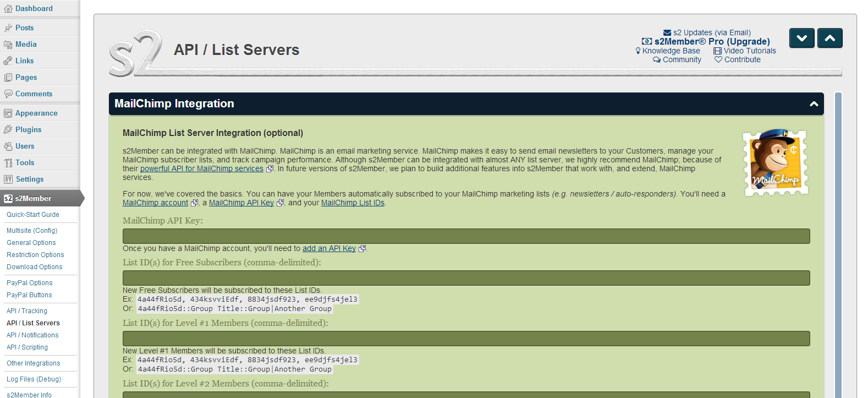This screenshot has width=868, height=398.
Task: Click lightbulb icon beside Knowledge Base
Action: click(x=638, y=51)
